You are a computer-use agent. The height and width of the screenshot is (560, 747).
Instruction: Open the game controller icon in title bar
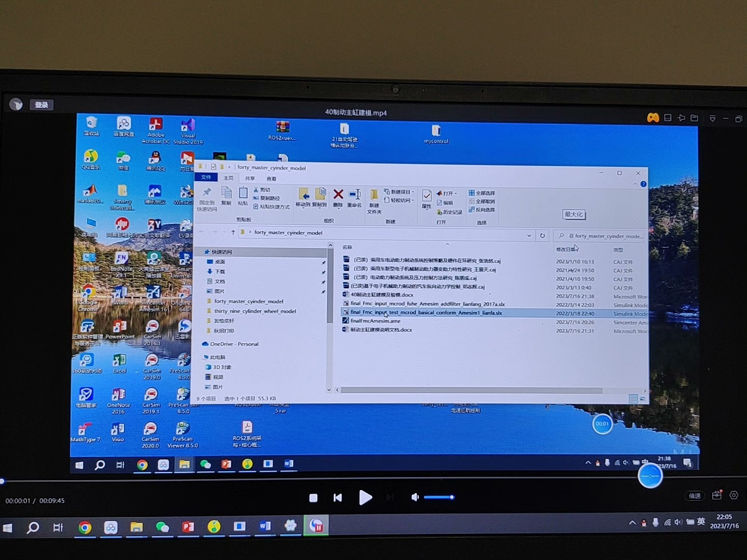653,118
